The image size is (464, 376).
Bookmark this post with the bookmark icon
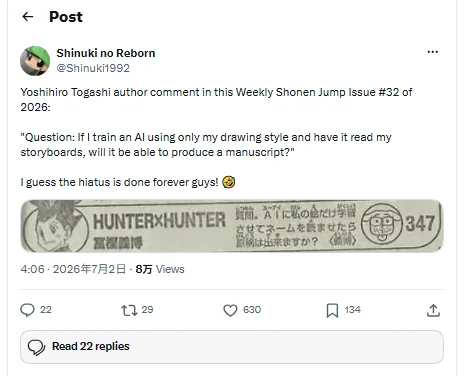pyautogui.click(x=332, y=310)
